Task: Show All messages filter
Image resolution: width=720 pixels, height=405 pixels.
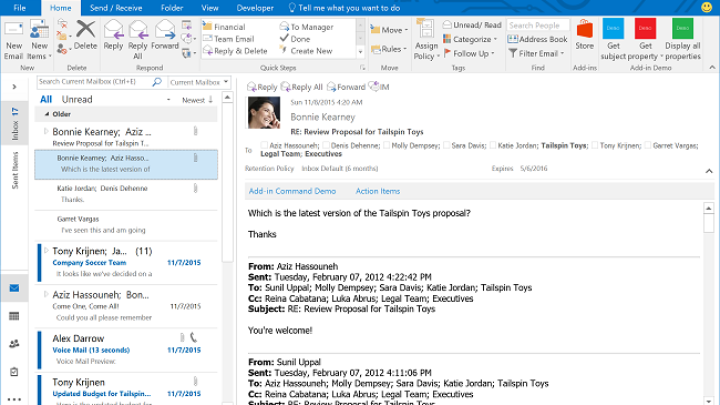Action: (x=46, y=99)
